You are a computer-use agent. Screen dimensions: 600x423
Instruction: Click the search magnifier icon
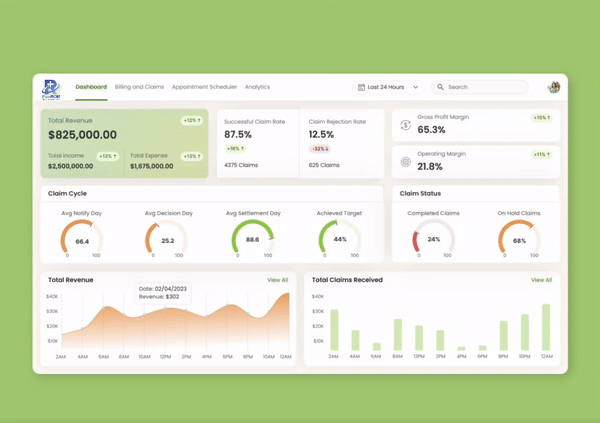click(440, 87)
